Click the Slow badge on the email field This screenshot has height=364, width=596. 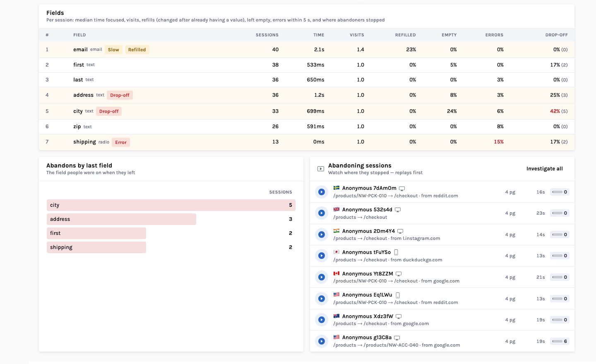click(113, 50)
